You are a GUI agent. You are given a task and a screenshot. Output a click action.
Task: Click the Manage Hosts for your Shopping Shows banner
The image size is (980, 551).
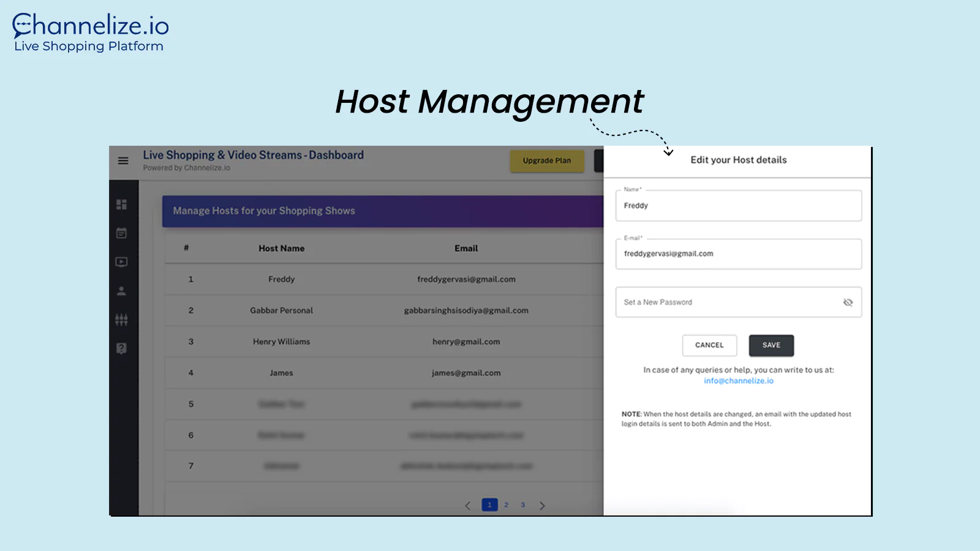(x=383, y=211)
